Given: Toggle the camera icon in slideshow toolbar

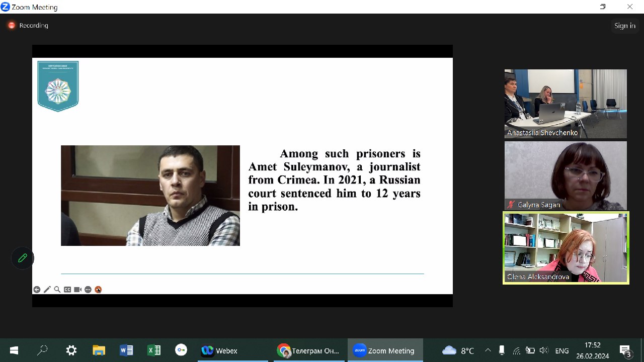Looking at the screenshot, I should coord(77,290).
